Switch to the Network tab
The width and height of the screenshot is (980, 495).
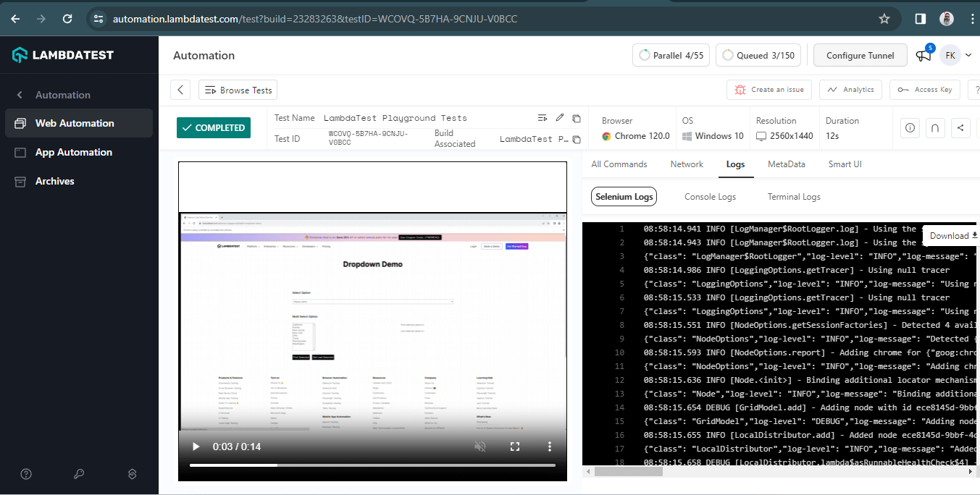tap(687, 164)
